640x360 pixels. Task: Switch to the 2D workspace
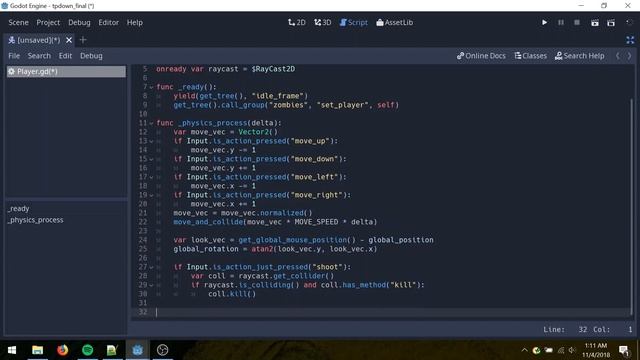(297, 22)
